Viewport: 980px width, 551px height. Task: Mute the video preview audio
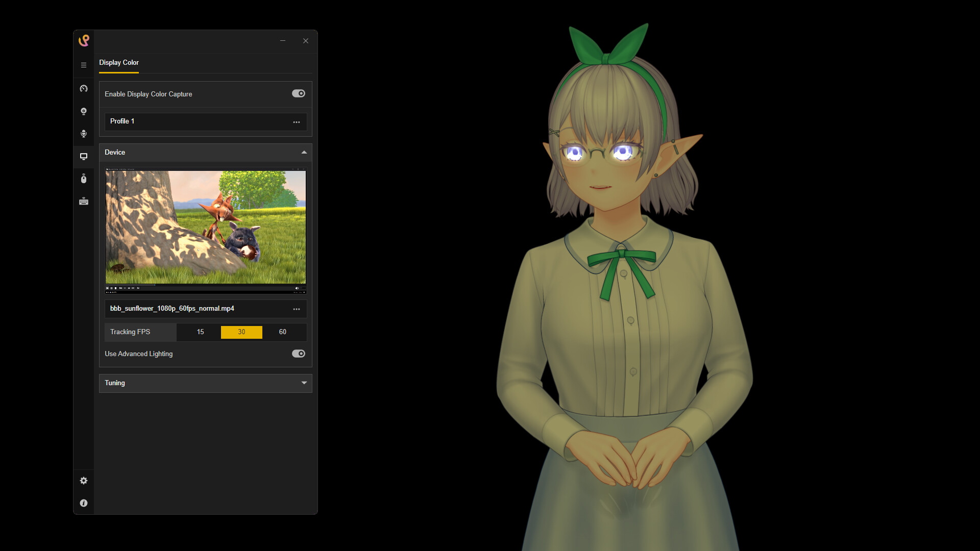[297, 288]
